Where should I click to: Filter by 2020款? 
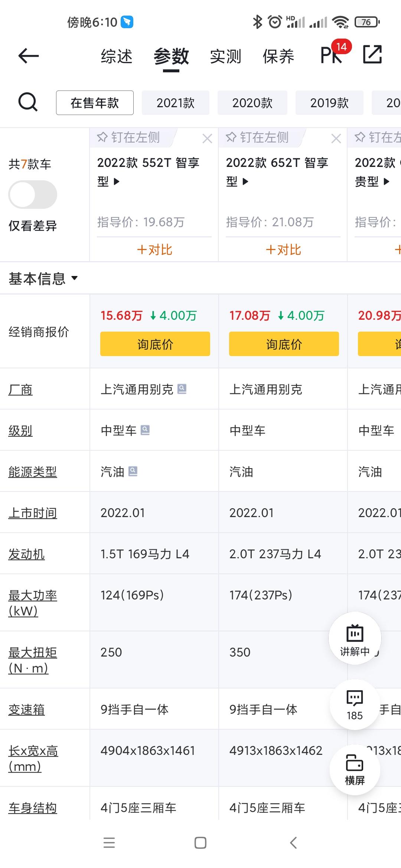[x=252, y=103]
